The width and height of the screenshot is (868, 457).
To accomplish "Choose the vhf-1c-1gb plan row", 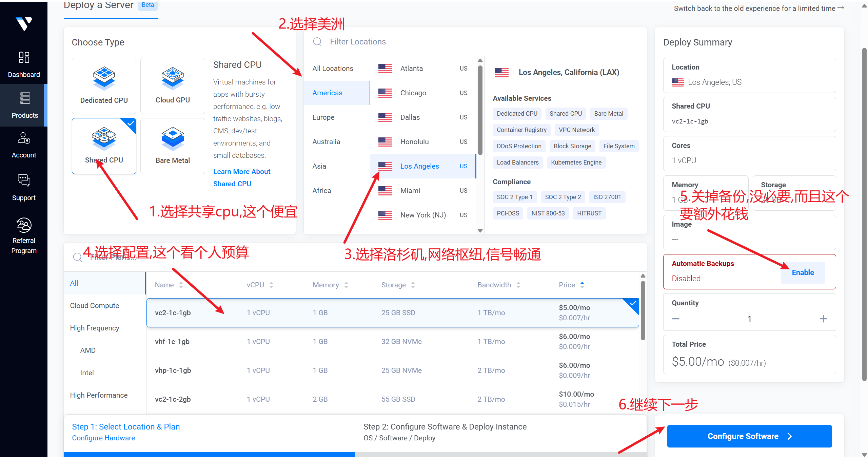I will tap(393, 342).
